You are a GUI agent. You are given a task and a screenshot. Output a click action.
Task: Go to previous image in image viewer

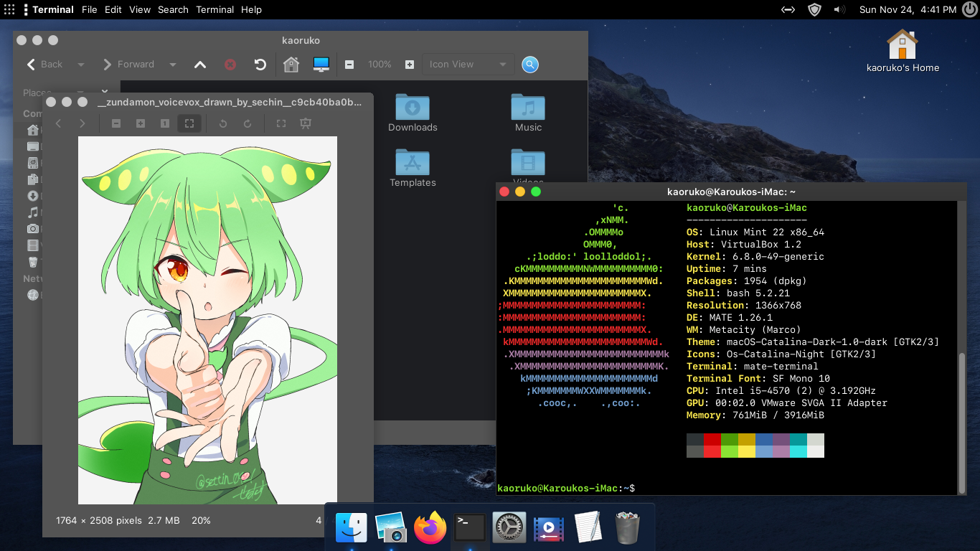pyautogui.click(x=59, y=123)
